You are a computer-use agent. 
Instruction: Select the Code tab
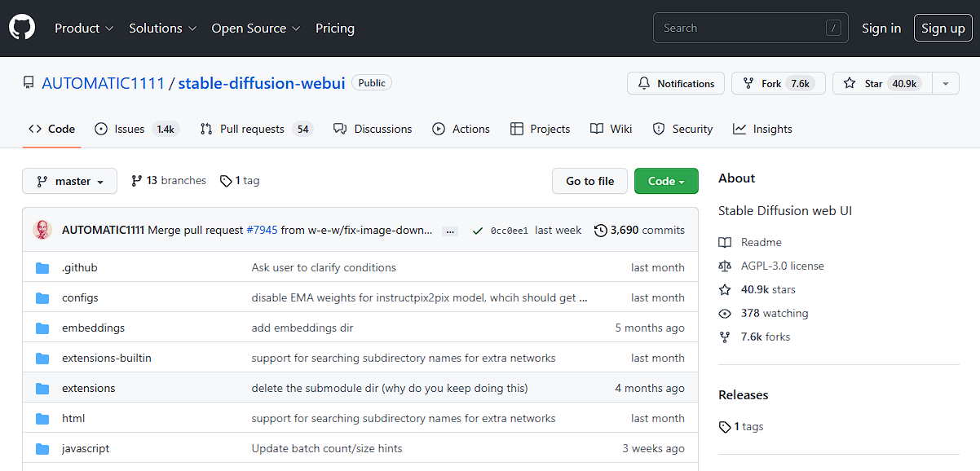coord(51,129)
